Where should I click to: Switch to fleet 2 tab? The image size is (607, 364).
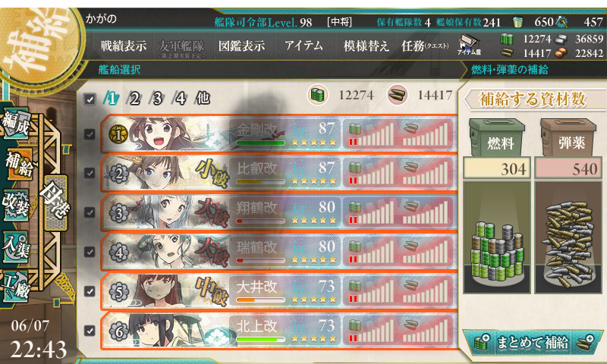click(134, 99)
